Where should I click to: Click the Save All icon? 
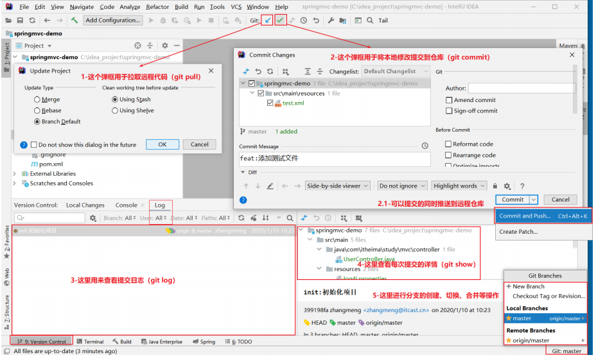coord(20,21)
